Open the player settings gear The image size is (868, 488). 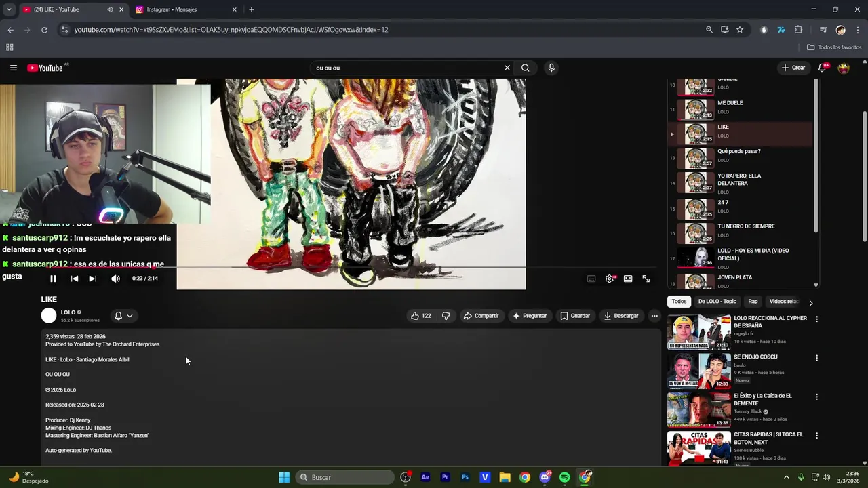coord(610,279)
